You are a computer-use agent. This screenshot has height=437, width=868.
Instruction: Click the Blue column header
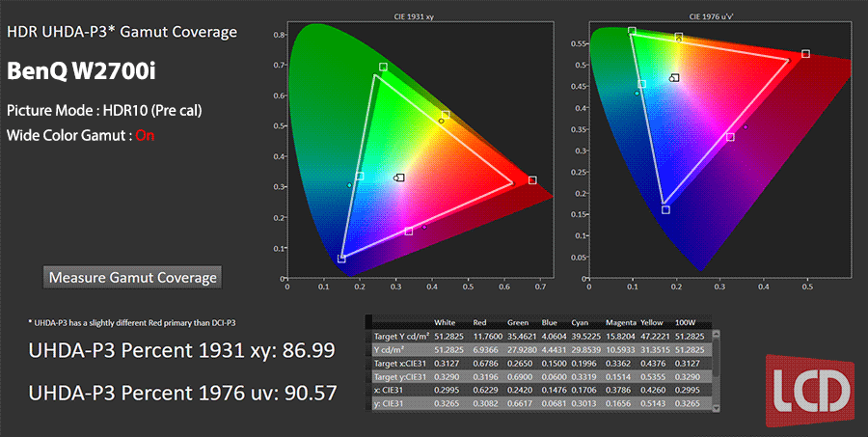[x=550, y=322]
